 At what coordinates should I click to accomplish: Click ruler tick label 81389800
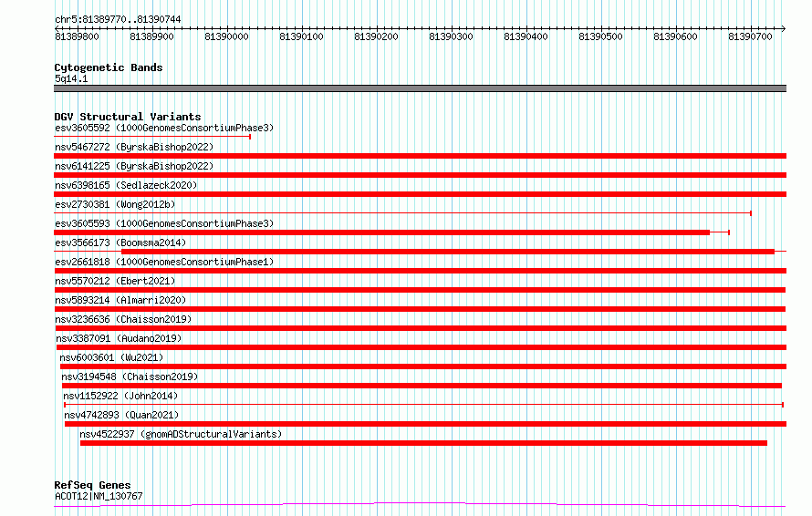pyautogui.click(x=78, y=36)
